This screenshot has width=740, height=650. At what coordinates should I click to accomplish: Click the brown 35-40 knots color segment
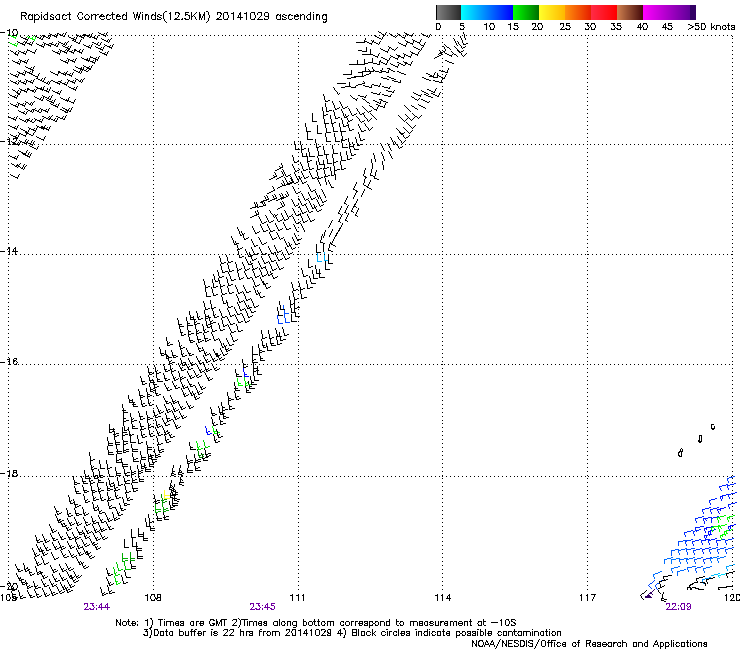coord(630,12)
